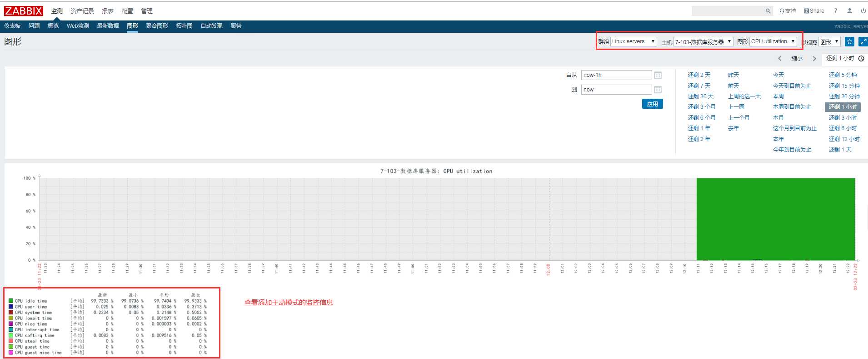This screenshot has width=868, height=359.
Task: Select 本周 time range
Action: 778,96
